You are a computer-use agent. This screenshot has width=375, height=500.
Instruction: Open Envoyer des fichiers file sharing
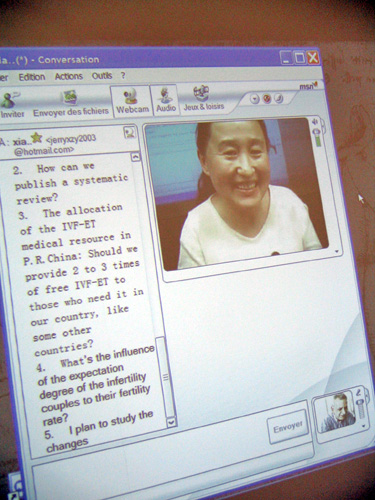(x=70, y=103)
